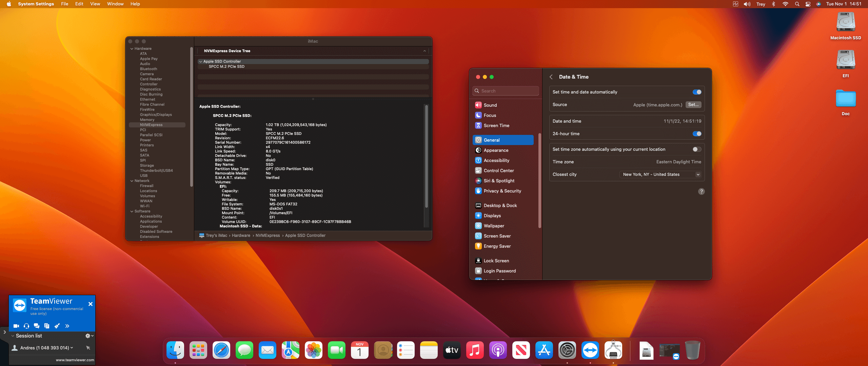Viewport: 868px width, 366px height.
Task: Open the TeamViewer chat bubbles icon
Action: click(37, 326)
